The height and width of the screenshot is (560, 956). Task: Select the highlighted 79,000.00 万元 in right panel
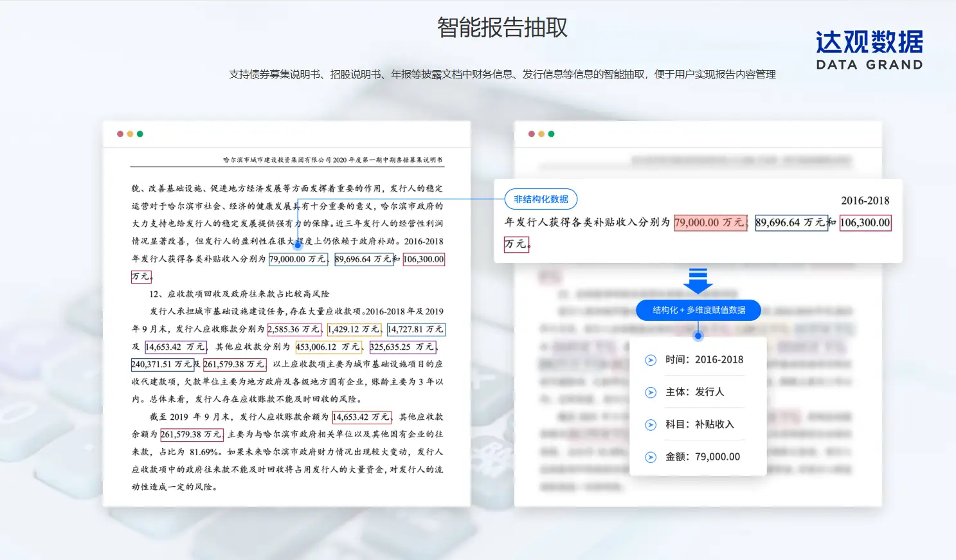[710, 222]
